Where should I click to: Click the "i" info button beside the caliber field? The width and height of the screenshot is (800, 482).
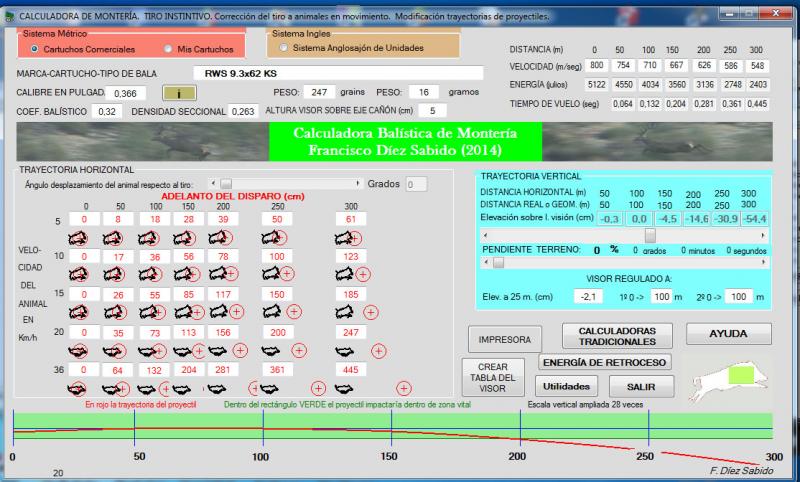177,92
